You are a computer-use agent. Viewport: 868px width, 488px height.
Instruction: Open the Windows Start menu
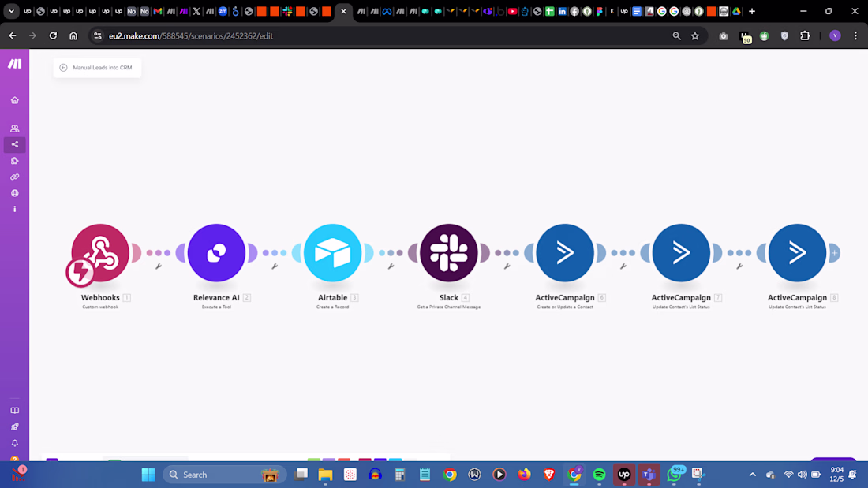click(x=148, y=475)
